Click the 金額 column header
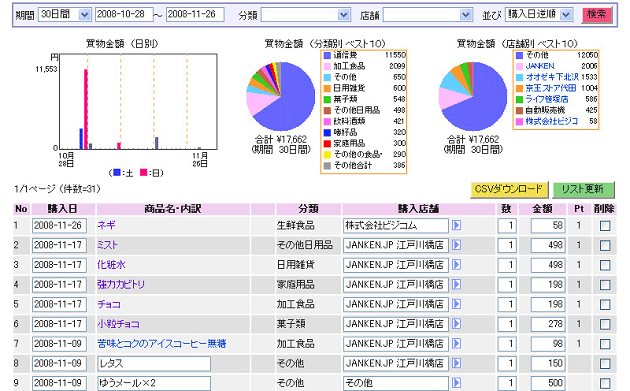Image resolution: width=630 pixels, height=391 pixels. (x=542, y=209)
